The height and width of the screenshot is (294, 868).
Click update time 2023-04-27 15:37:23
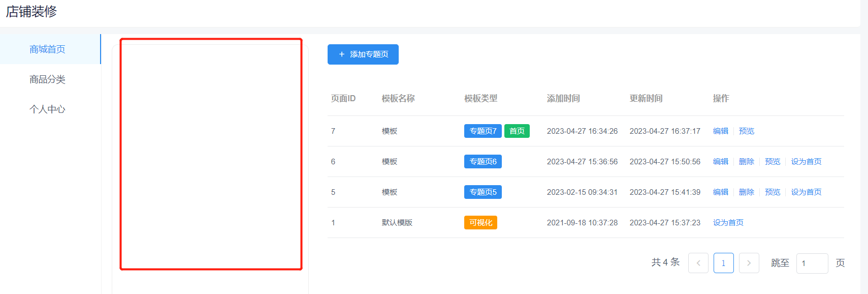pyautogui.click(x=665, y=223)
